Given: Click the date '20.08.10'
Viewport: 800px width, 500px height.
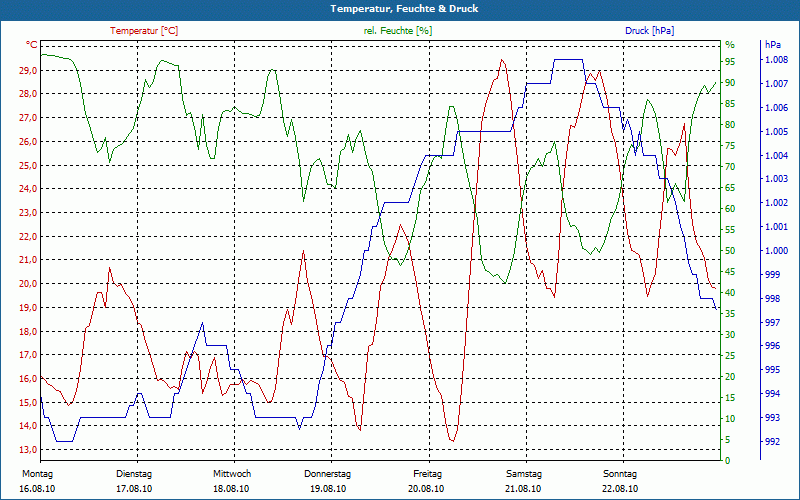Looking at the screenshot, I should [x=426, y=489].
